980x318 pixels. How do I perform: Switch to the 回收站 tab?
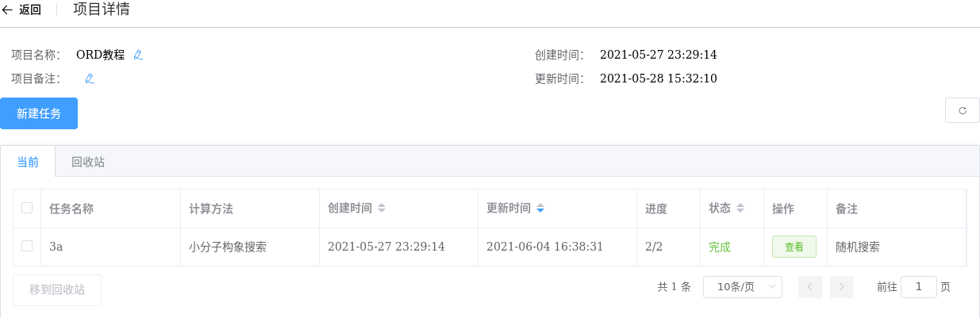[88, 162]
